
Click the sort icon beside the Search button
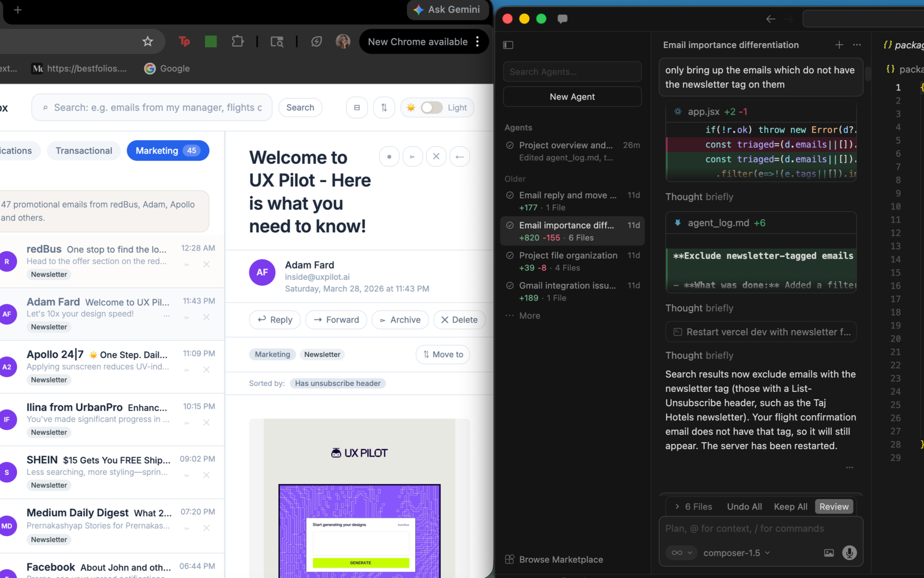384,107
